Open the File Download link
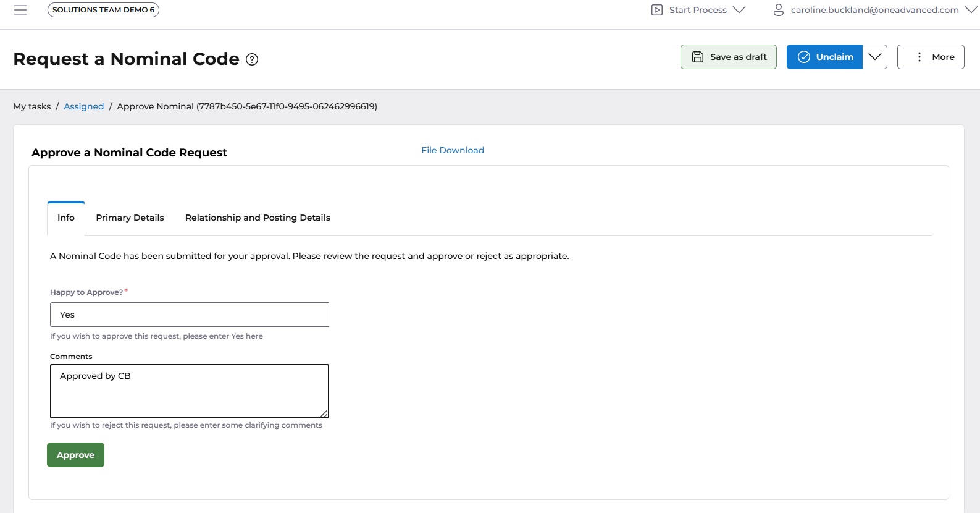 (453, 150)
